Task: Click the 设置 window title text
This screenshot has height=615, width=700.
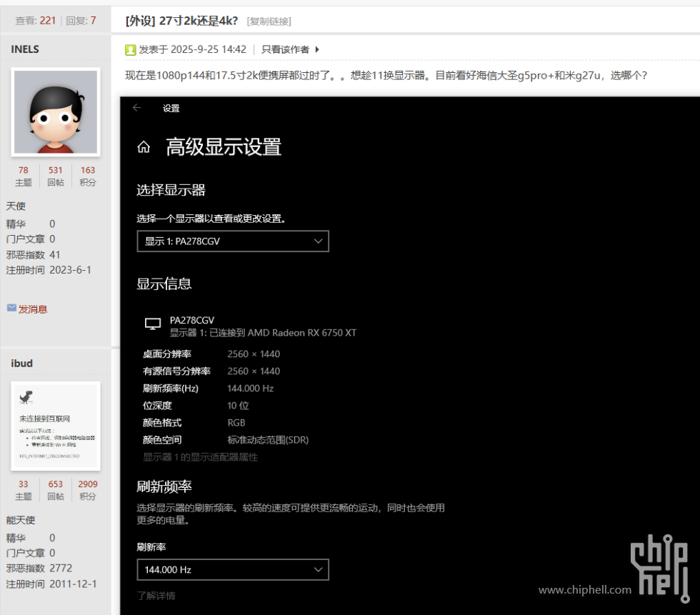Action: click(x=171, y=108)
